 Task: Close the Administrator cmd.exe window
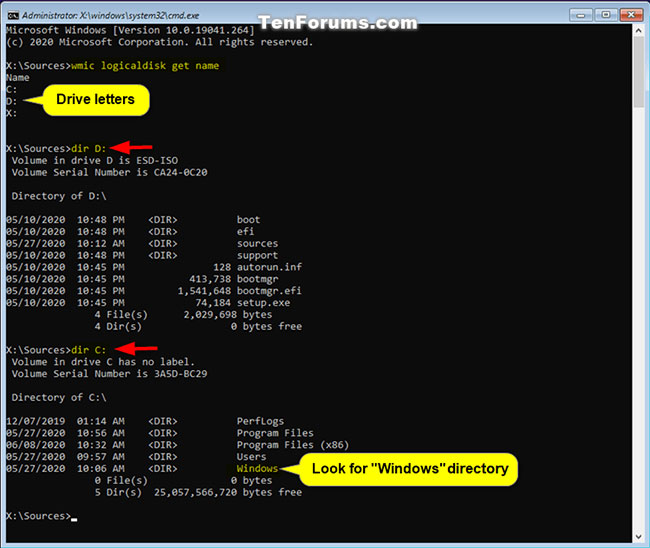click(x=631, y=15)
